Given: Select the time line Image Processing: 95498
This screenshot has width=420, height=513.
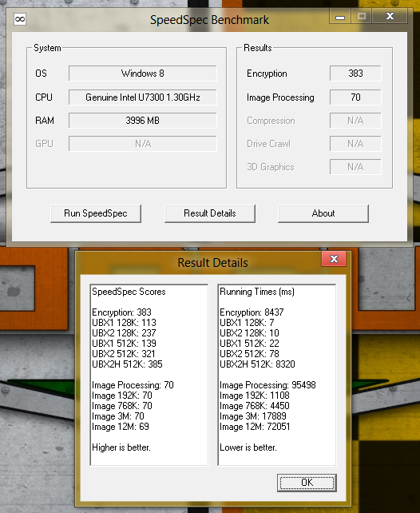Looking at the screenshot, I should (x=267, y=385).
